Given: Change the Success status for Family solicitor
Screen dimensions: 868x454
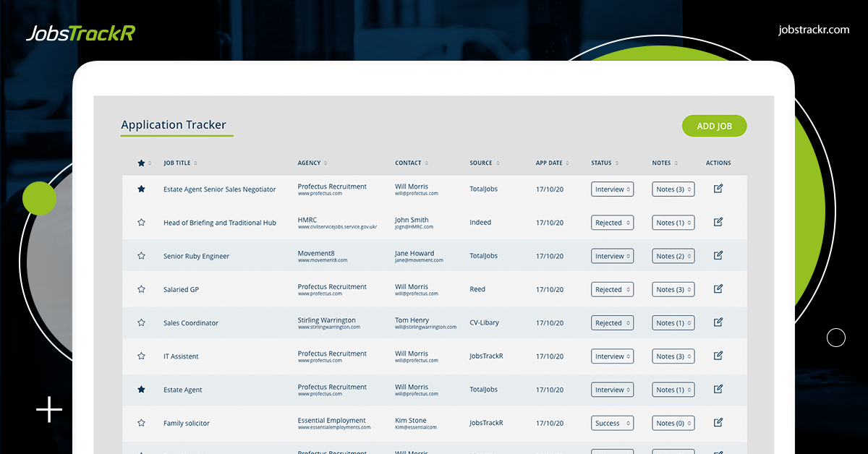Looking at the screenshot, I should [612, 422].
